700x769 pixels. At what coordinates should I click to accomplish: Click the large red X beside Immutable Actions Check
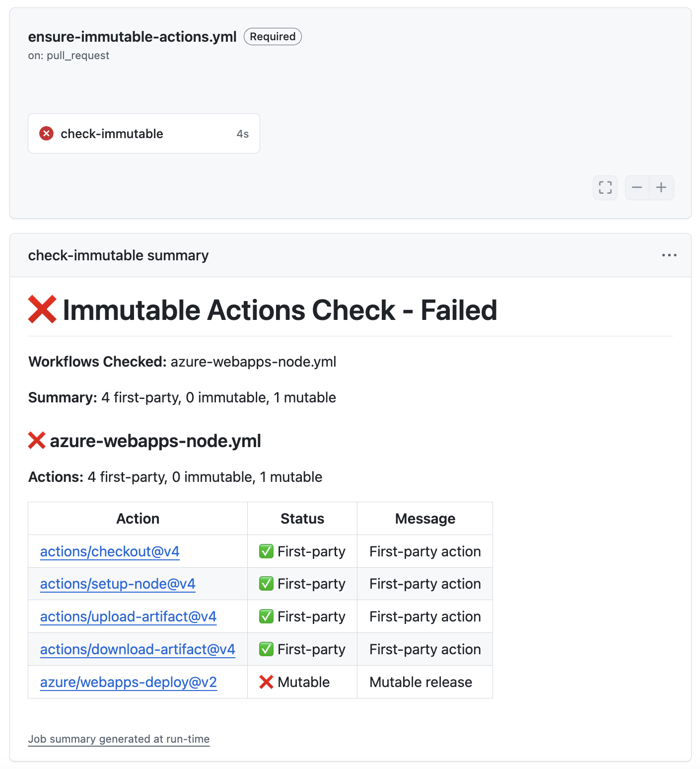click(42, 309)
